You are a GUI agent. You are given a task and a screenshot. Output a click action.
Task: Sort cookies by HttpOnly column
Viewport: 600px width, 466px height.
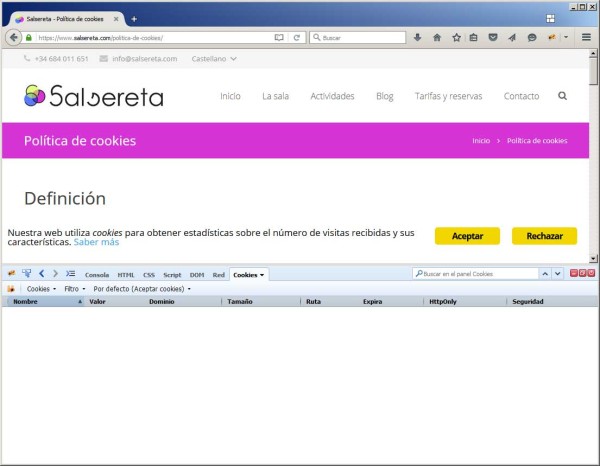[443, 301]
